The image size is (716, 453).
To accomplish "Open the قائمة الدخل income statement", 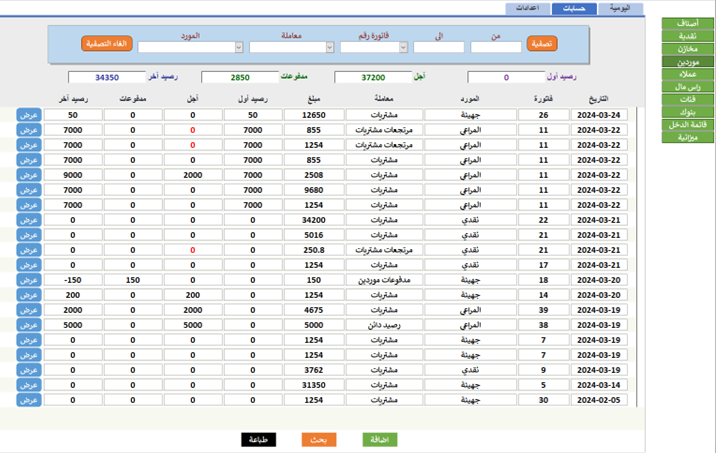I will click(688, 125).
